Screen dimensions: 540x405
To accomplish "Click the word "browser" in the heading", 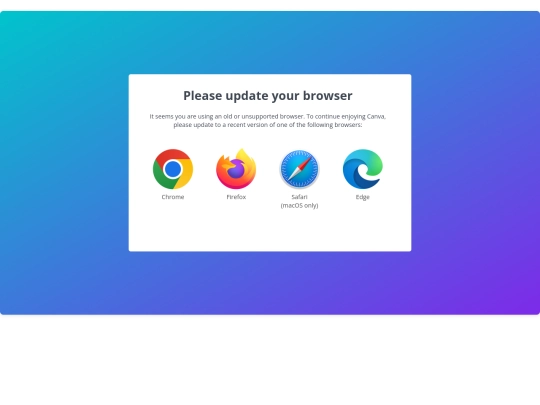I will click(x=328, y=96).
